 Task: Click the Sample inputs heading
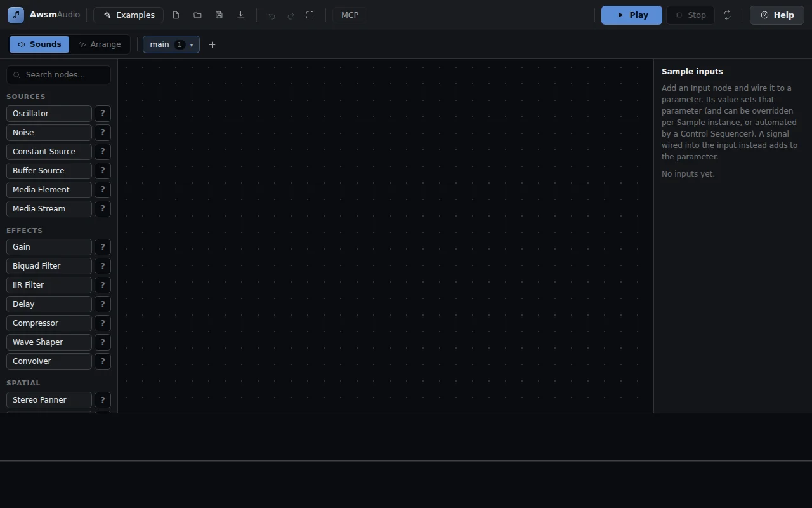(x=692, y=72)
